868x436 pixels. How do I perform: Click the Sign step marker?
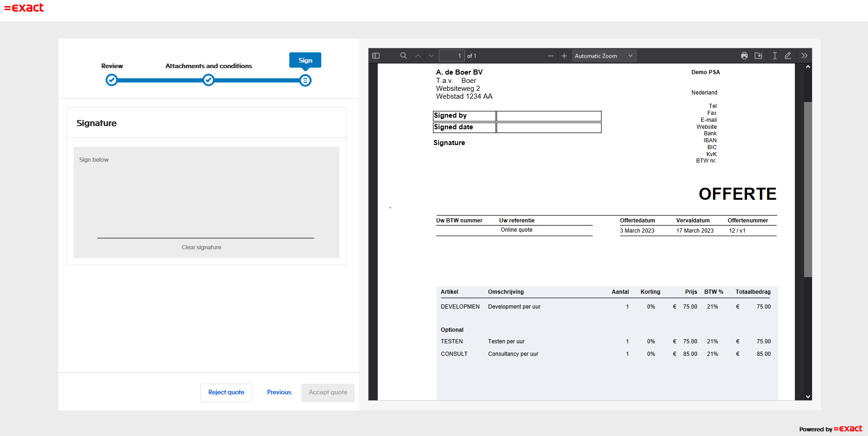305,81
